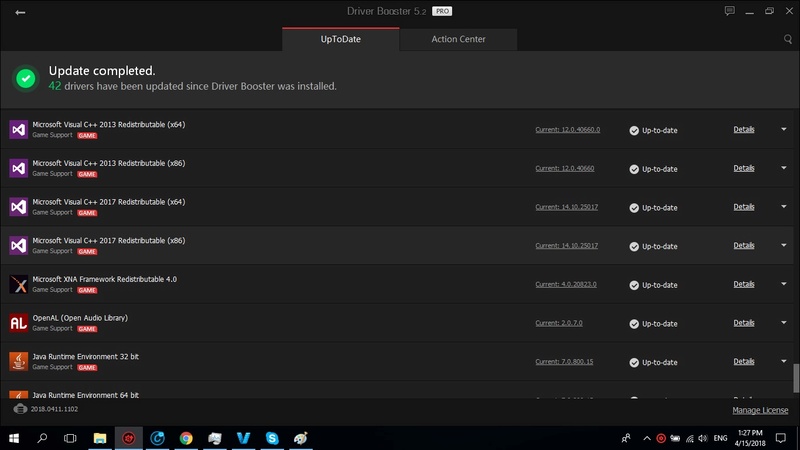Click database version 2018.0411.1102 text

[x=54, y=409]
